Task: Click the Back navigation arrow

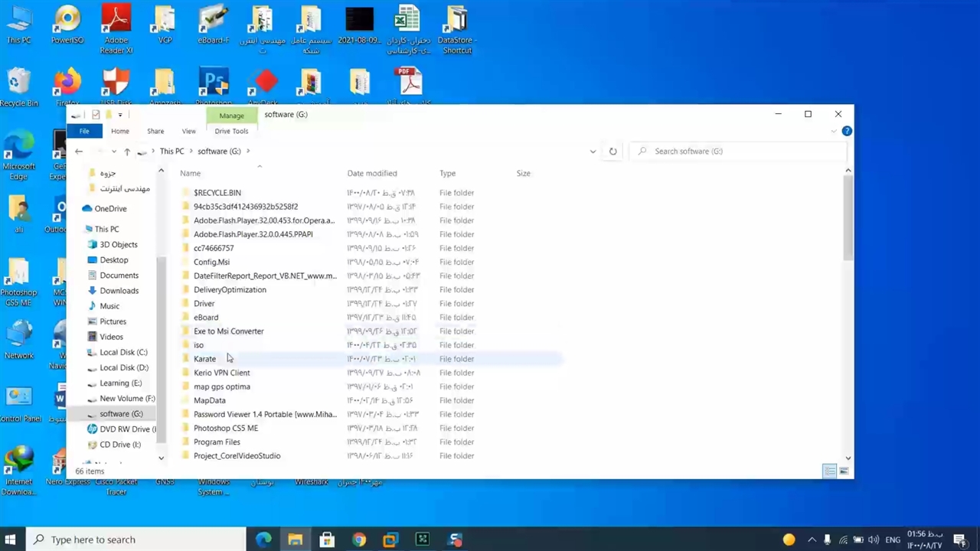Action: click(79, 152)
